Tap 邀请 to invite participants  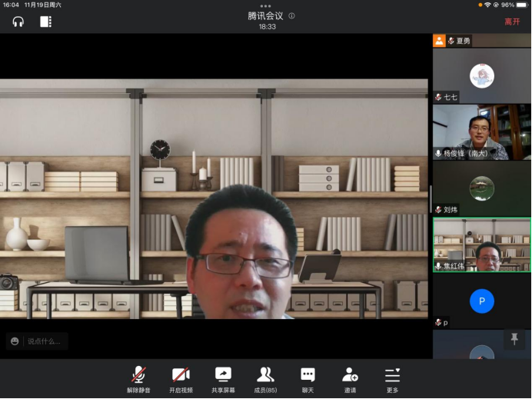pyautogui.click(x=350, y=379)
